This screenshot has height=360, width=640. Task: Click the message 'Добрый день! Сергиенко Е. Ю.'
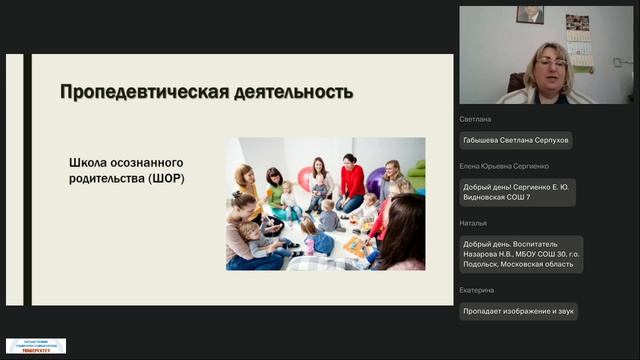point(518,192)
